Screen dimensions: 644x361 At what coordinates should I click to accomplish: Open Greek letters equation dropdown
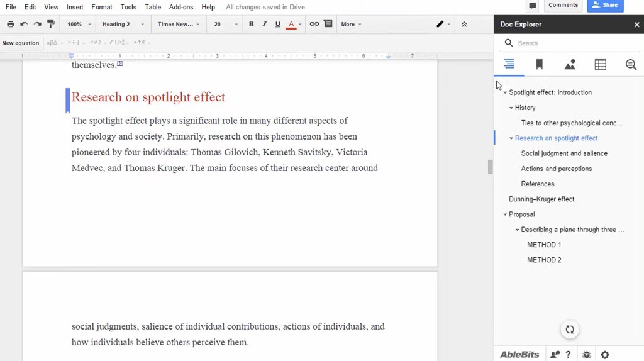pos(55,42)
